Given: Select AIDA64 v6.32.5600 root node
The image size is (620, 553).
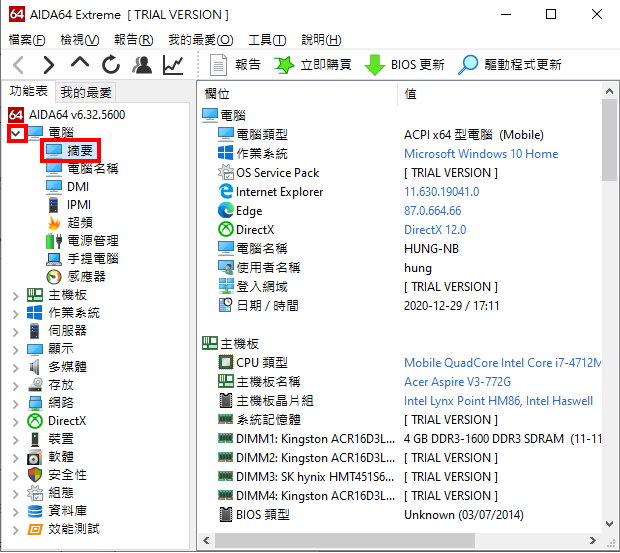Looking at the screenshot, I should (77, 115).
